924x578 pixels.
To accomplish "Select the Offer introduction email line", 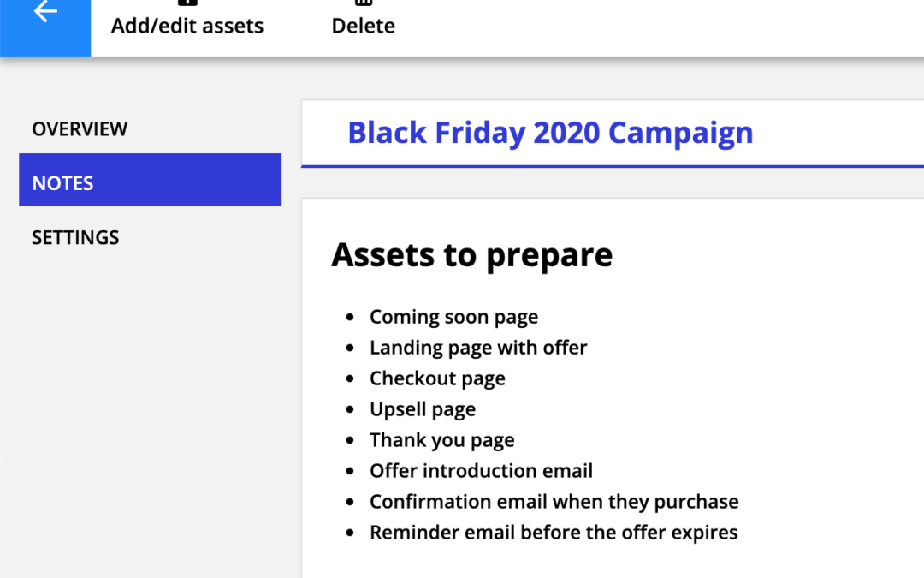I will 481,471.
